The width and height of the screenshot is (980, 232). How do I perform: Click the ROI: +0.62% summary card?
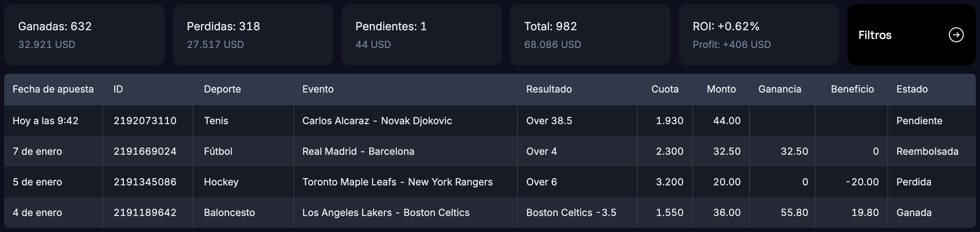click(759, 35)
